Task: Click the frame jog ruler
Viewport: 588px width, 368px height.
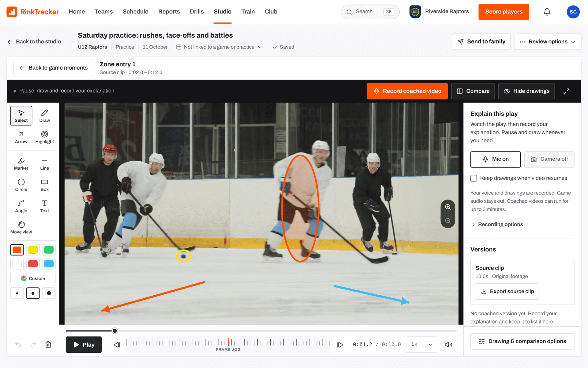Action: click(x=228, y=345)
